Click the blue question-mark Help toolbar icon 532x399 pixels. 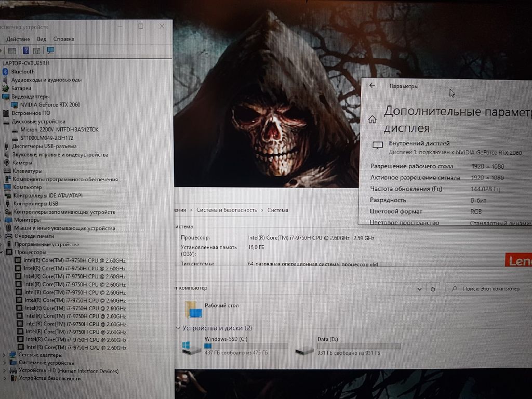coord(26,50)
